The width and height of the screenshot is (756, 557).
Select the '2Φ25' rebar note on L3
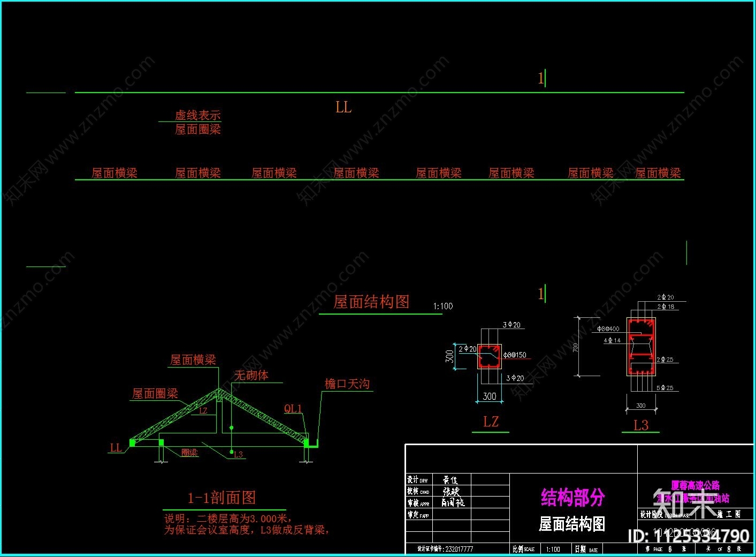coord(665,360)
